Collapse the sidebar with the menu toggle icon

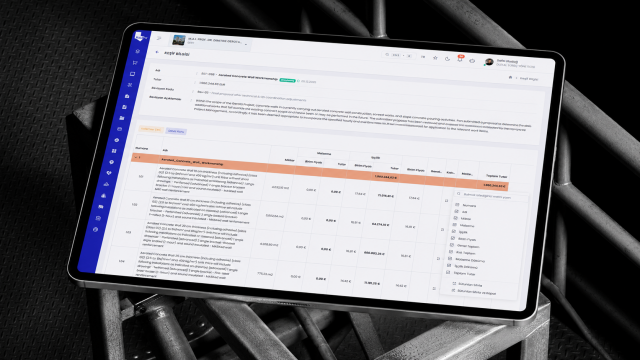(x=159, y=38)
